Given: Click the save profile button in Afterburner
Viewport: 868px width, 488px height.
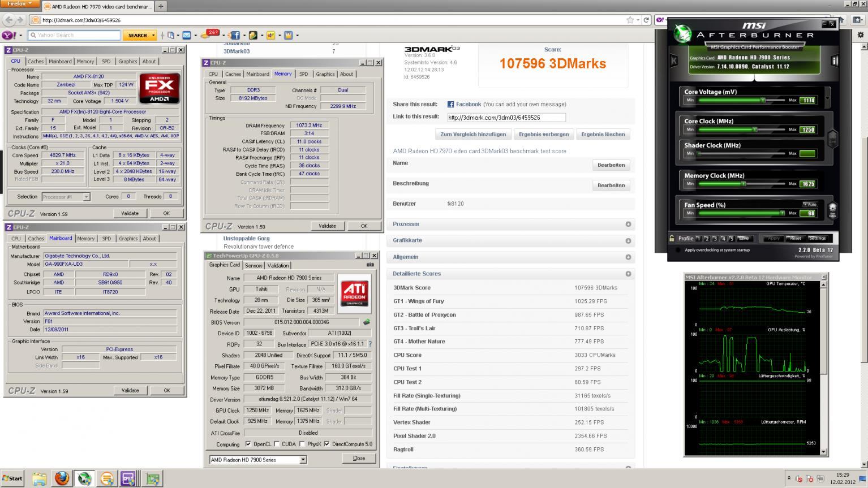Looking at the screenshot, I should [744, 239].
